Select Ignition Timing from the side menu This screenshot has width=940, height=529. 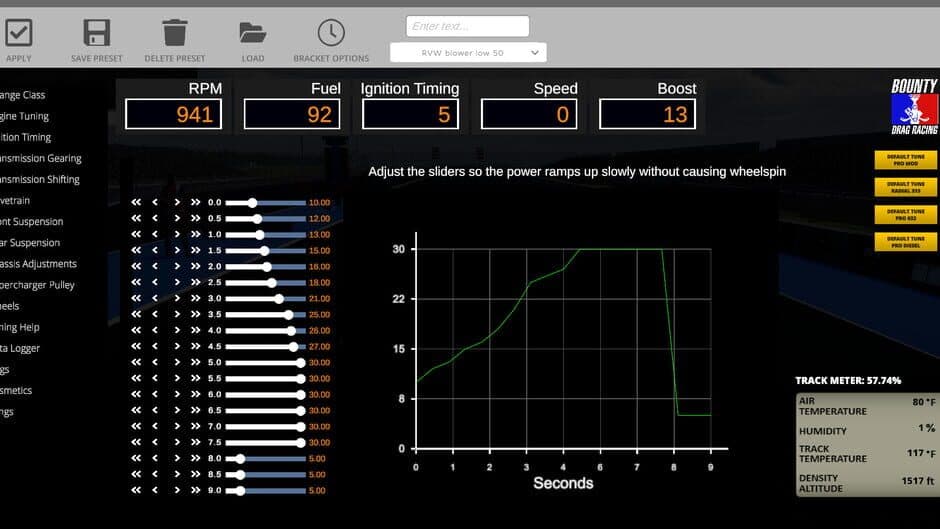(26, 137)
